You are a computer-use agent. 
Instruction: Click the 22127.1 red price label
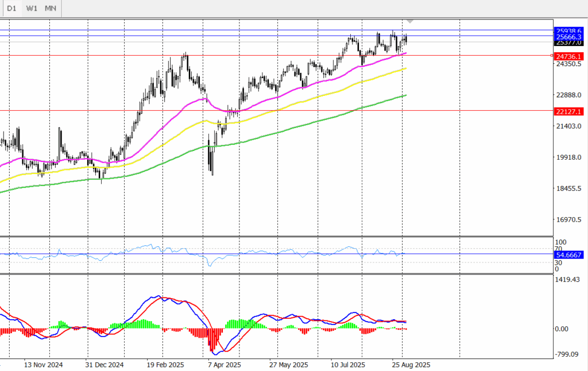[x=569, y=111]
